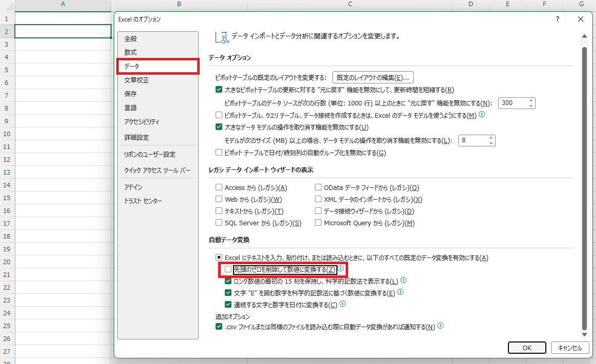
Task: Open the 詳細設定 options category
Action: coord(158,138)
